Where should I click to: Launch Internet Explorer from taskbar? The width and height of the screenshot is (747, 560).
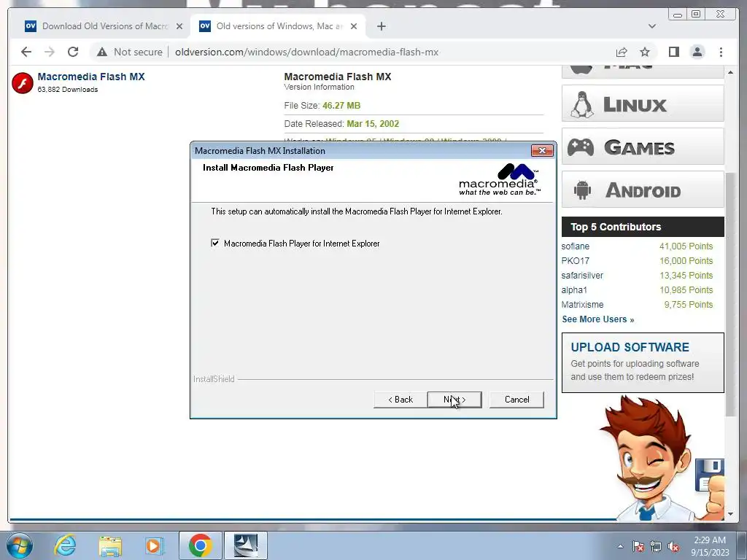pos(65,545)
